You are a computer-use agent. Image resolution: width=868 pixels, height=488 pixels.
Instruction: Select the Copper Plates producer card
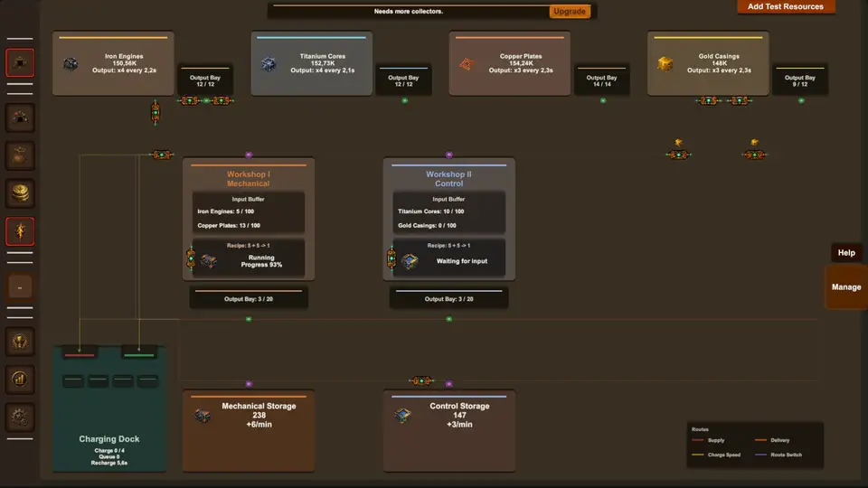(510, 63)
